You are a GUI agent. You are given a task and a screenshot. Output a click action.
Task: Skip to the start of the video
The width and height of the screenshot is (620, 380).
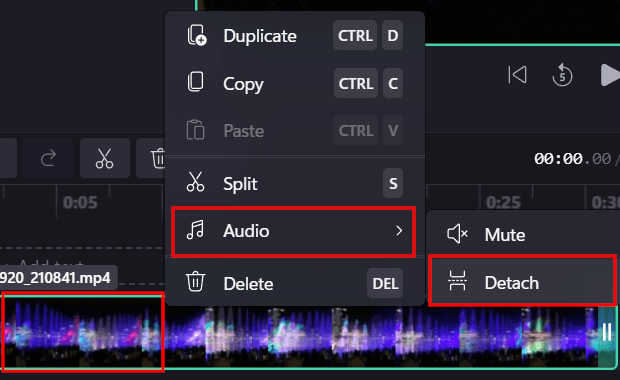(517, 74)
